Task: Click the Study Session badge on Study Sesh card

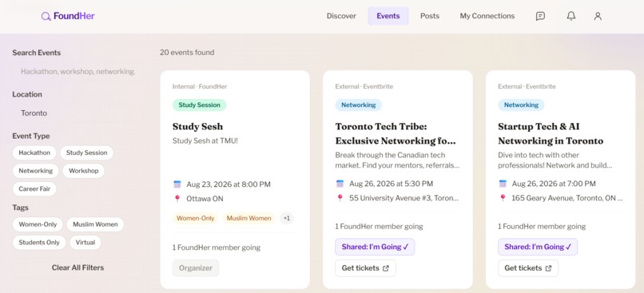Action: tap(199, 105)
